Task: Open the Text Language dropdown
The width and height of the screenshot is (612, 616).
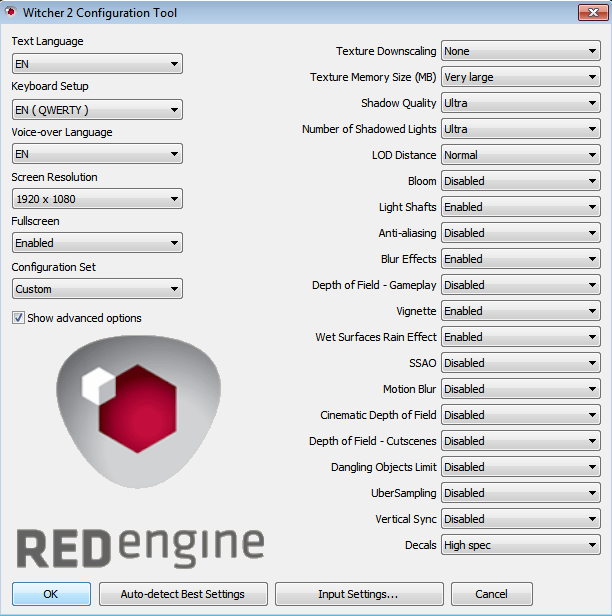Action: [x=97, y=64]
